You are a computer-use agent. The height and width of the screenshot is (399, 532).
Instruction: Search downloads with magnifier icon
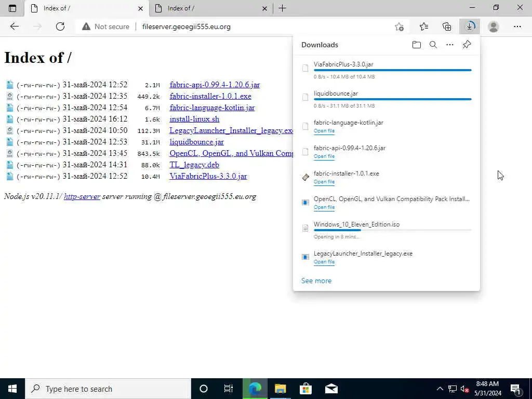click(433, 45)
